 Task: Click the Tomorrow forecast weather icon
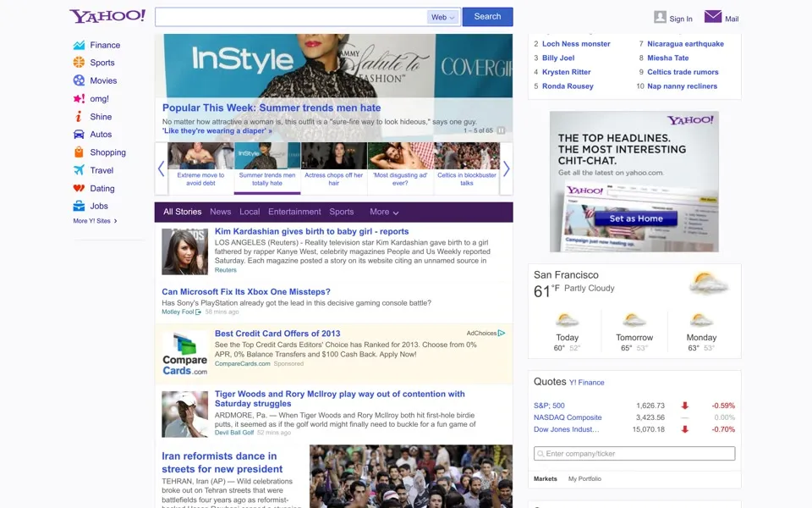(634, 320)
